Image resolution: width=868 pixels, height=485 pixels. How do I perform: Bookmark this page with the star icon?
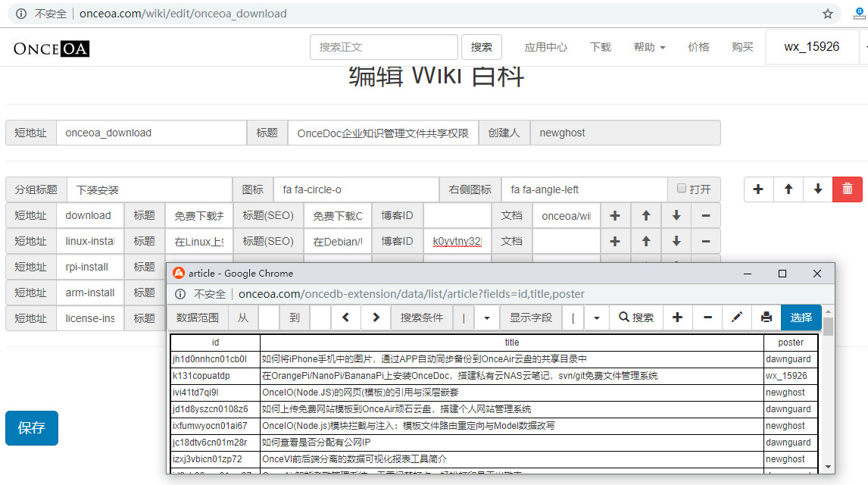pos(828,14)
